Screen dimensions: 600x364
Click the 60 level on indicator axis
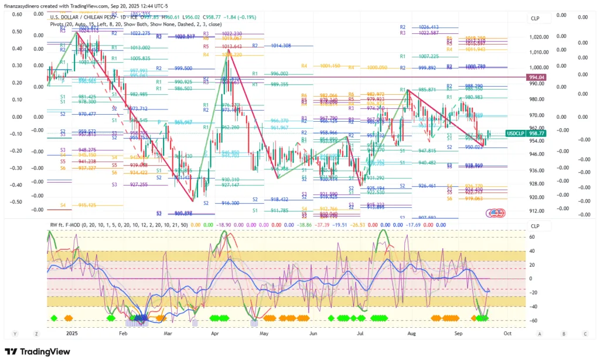[532, 237]
